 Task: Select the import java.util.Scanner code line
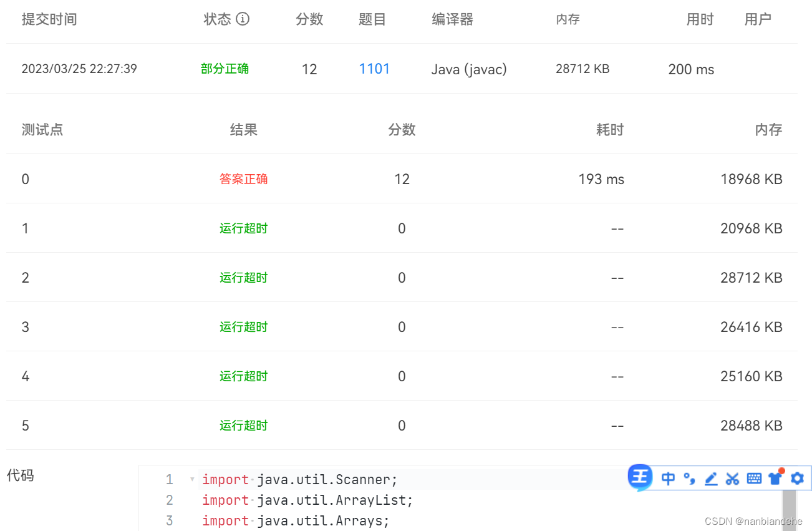click(298, 479)
